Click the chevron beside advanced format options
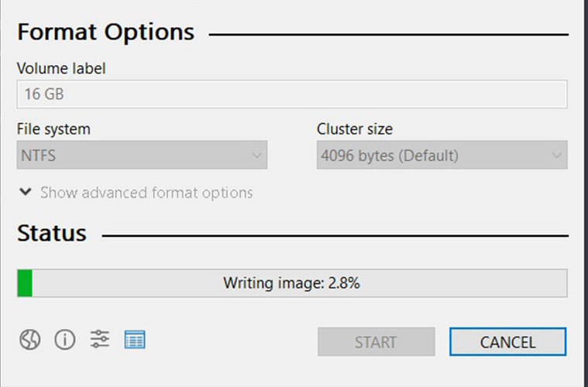 pos(26,192)
